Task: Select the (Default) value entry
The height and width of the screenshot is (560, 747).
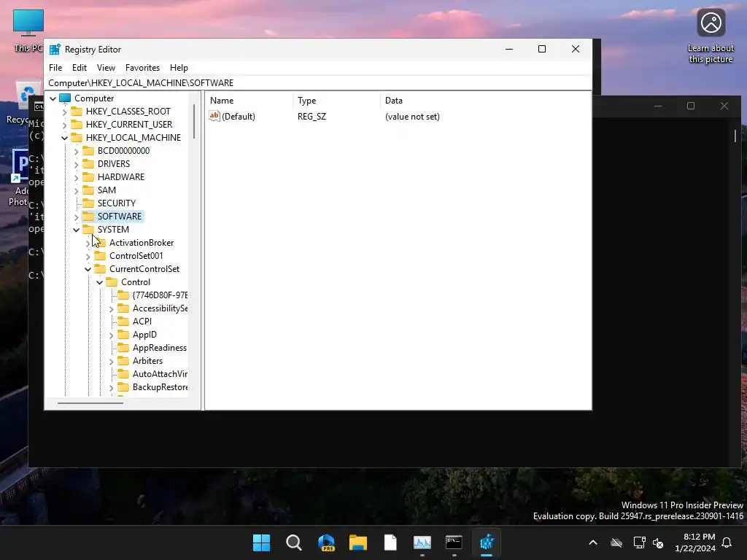Action: [x=239, y=117]
